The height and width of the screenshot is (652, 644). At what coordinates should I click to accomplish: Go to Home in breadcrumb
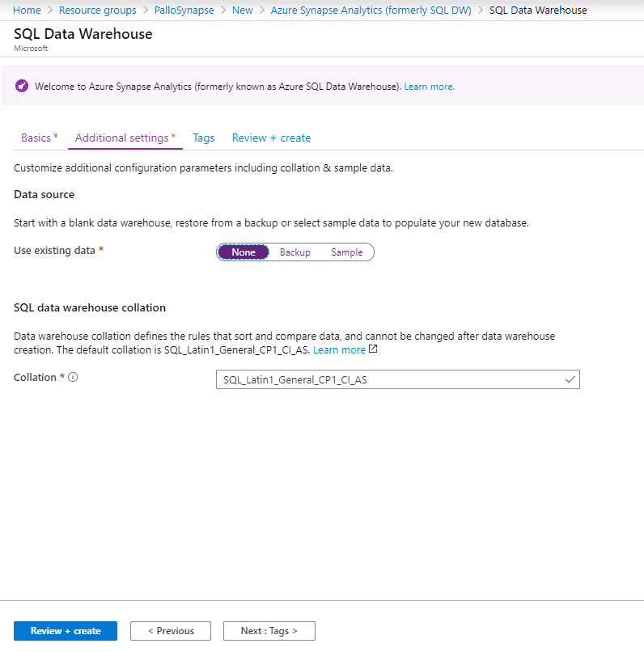pos(27,10)
